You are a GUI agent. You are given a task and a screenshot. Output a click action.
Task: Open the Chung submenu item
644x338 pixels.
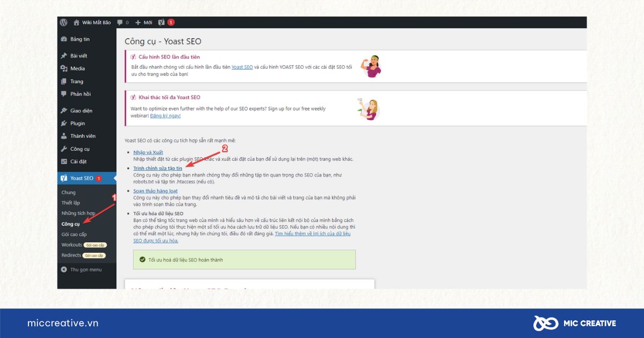point(69,193)
